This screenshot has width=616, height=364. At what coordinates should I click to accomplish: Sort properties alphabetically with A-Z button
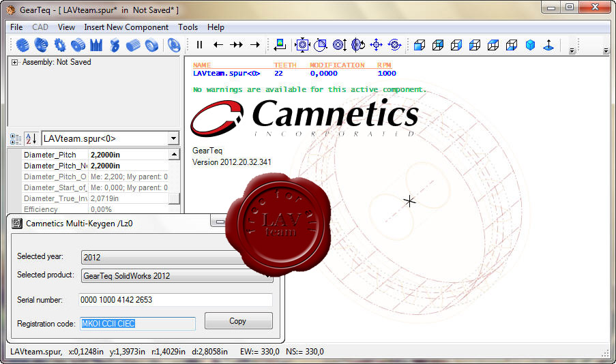click(x=31, y=138)
